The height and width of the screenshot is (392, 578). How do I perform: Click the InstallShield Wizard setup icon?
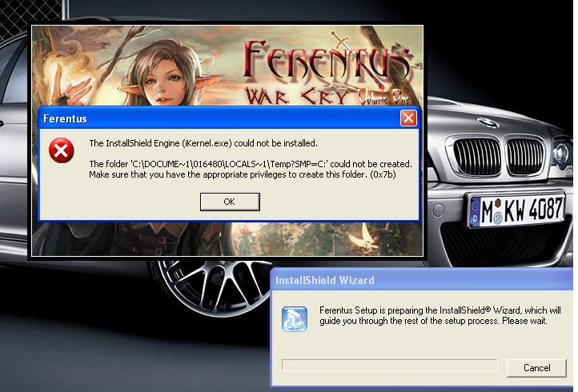pos(295,318)
